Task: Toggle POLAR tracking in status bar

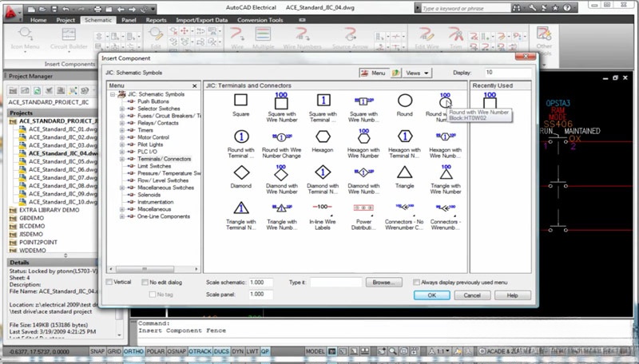Action: [x=155, y=351]
